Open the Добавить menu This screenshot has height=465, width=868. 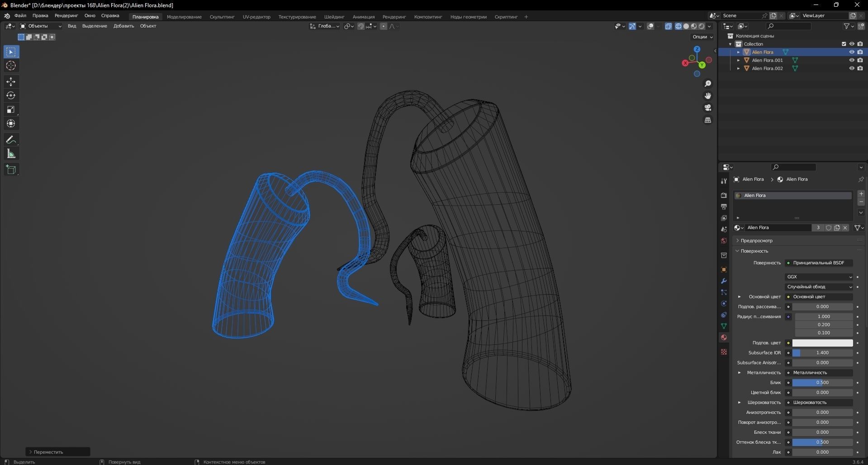[x=123, y=26]
